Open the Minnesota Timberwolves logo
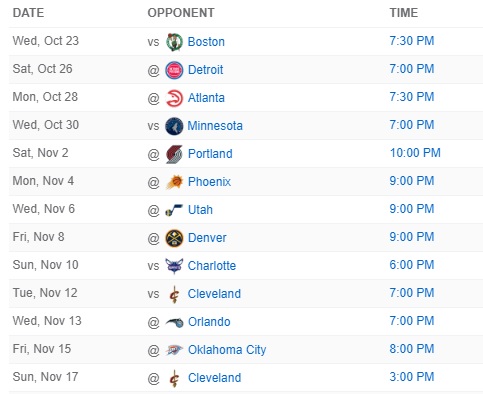The height and width of the screenshot is (394, 483). coord(174,126)
